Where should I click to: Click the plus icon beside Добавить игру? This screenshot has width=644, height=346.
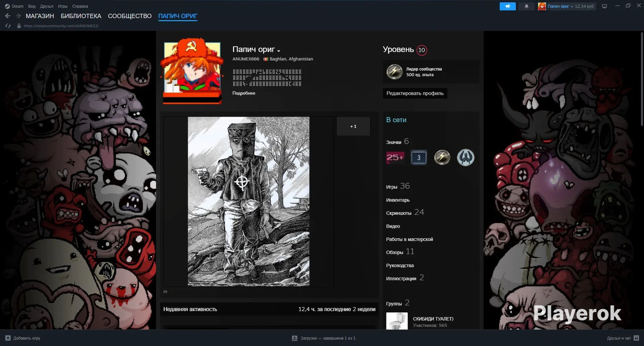click(x=8, y=338)
